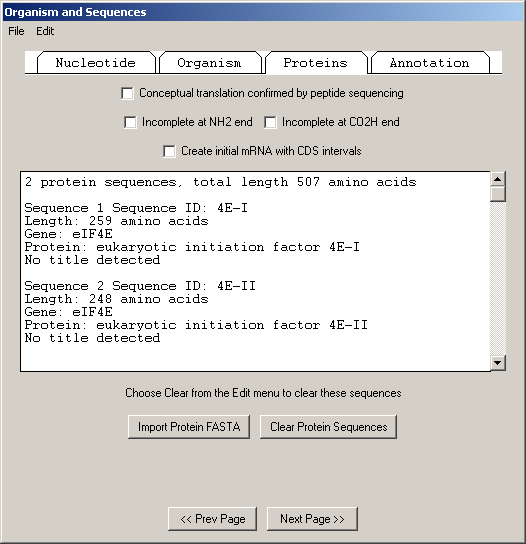Click the 'Organism and Sequences' title bar

tap(263, 12)
